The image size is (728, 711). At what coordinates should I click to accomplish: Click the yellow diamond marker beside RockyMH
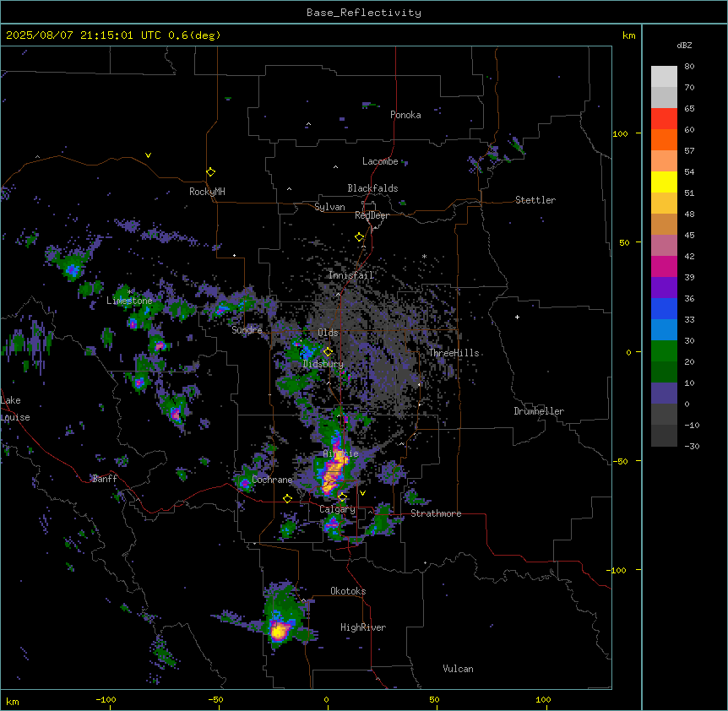tap(211, 172)
